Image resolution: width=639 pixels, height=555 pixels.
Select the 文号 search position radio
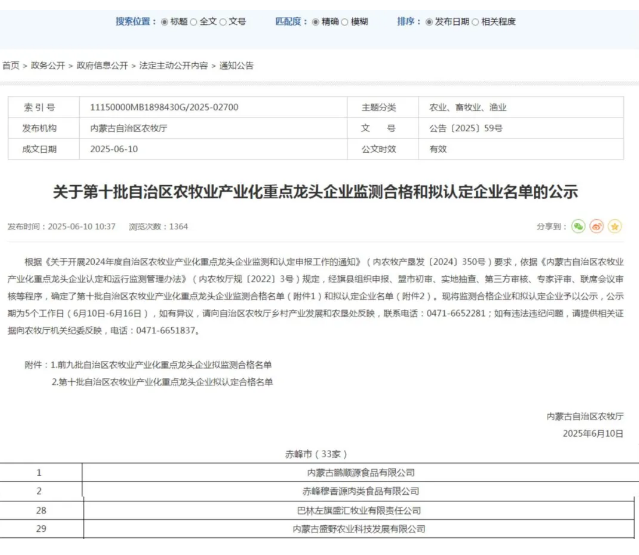point(223,22)
